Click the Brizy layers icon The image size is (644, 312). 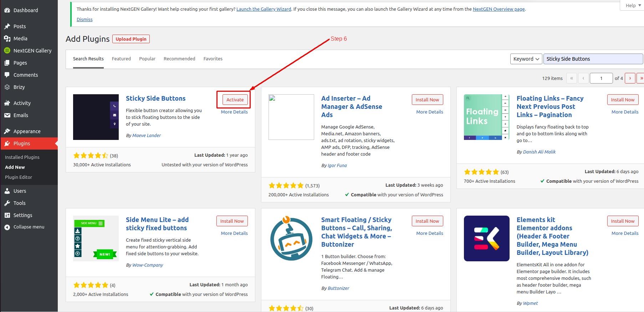tap(7, 87)
